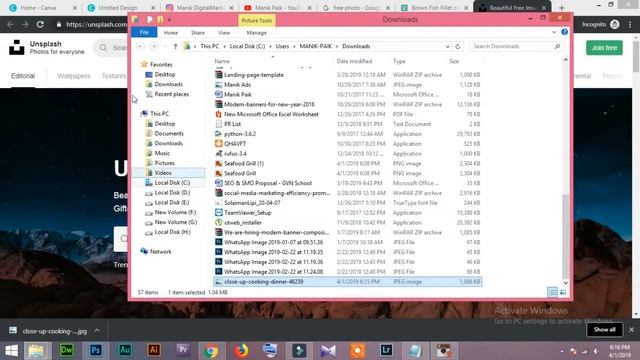
Task: Sort files by Size column header
Action: click(x=454, y=61)
